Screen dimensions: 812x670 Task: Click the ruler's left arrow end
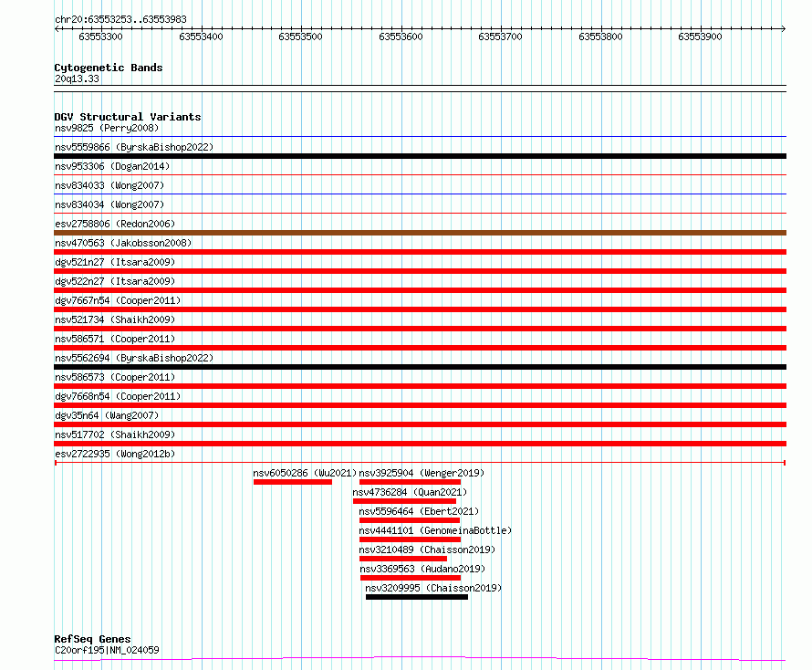pos(57,29)
